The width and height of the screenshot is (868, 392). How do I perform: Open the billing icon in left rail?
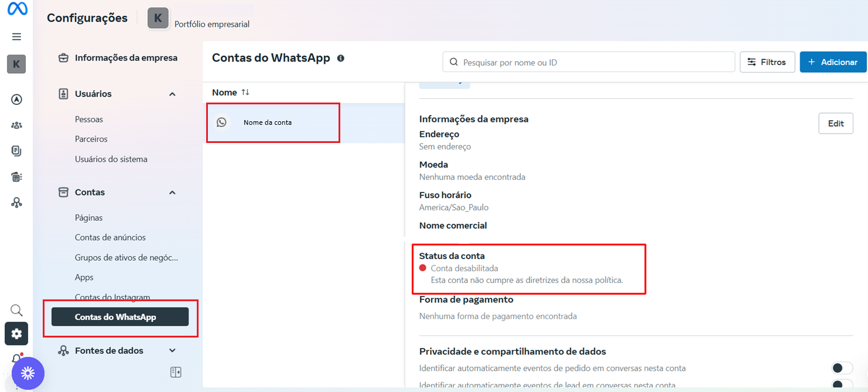(16, 151)
